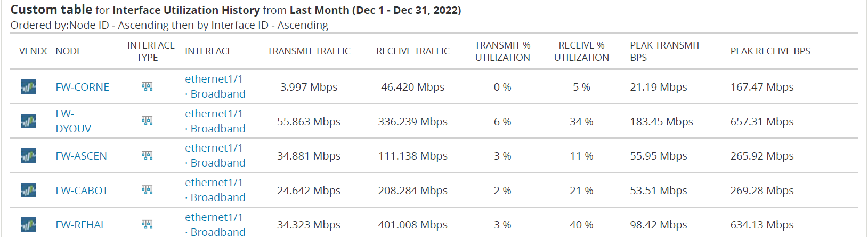Click interface type icon in FW-CABOT row
Viewport: 868px width, 237px height.
tap(147, 190)
